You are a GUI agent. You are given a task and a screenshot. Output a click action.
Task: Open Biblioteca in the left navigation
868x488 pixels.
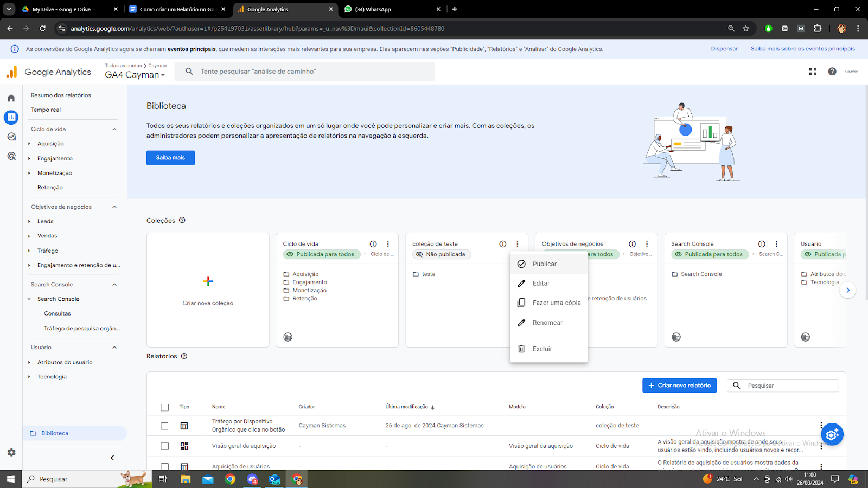75,433
